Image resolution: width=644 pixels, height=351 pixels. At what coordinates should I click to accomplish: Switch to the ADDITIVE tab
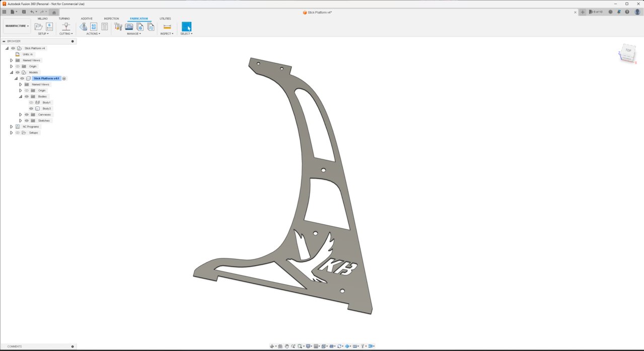[87, 19]
